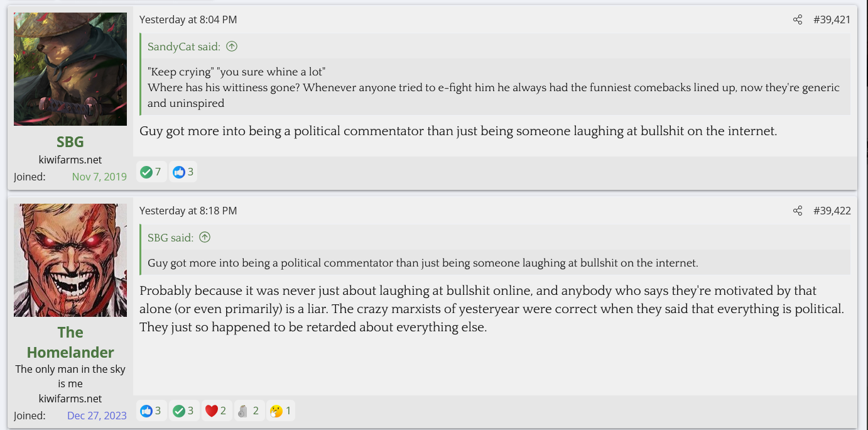Click share icon on post #39,421

798,19
